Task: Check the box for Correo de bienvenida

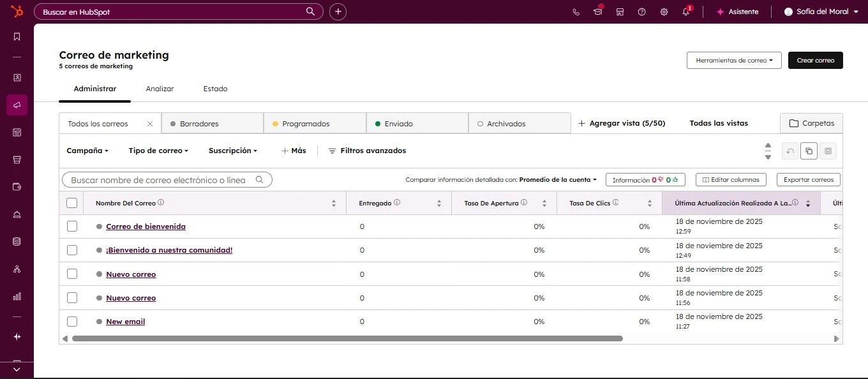Action: [72, 227]
